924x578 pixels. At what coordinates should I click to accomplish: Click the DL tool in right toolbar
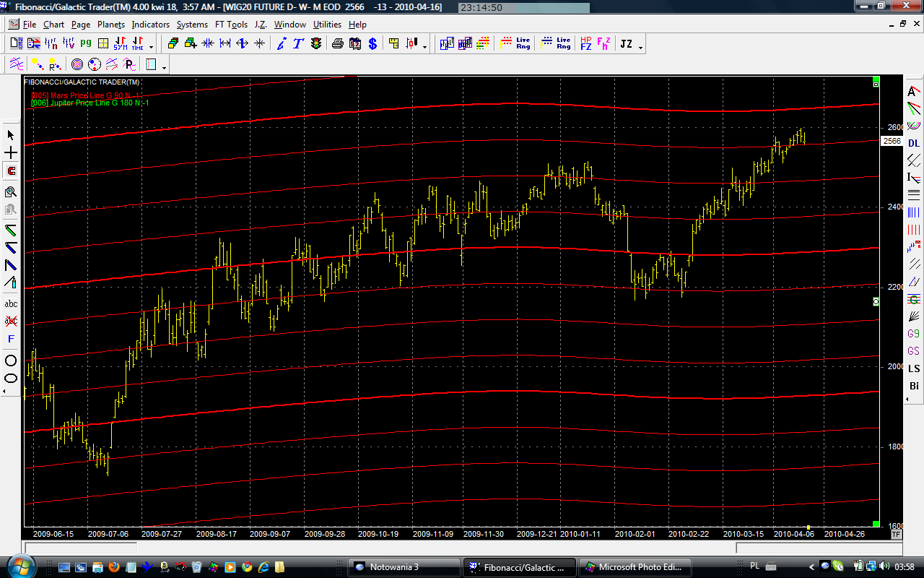coord(914,143)
